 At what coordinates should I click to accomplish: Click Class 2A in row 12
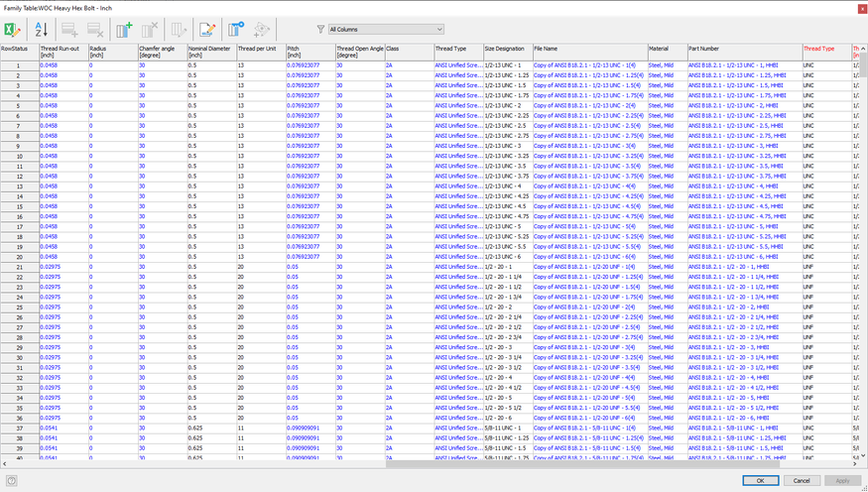410,176
